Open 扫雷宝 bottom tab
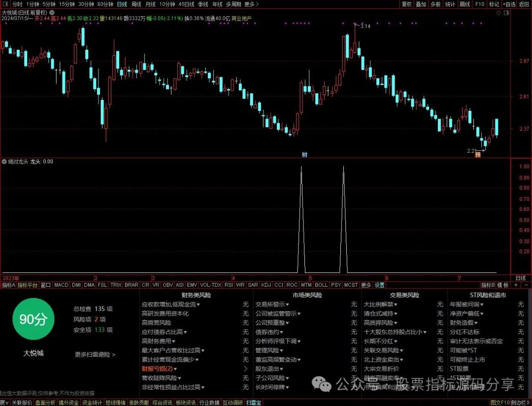This screenshot has height=406, width=532. pos(254,403)
